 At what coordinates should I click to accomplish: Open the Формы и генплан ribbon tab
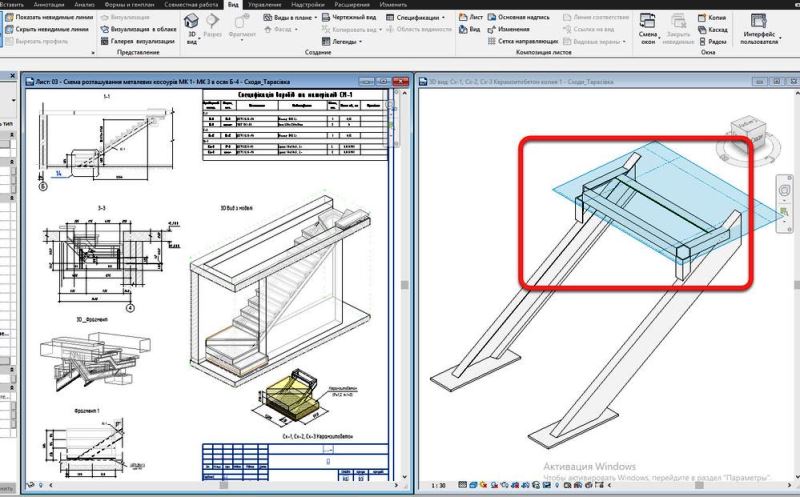coord(129,5)
